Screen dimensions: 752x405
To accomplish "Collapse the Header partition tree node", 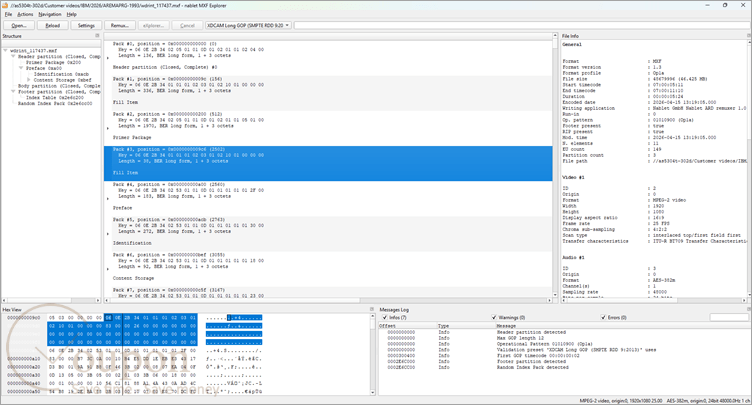I will (13, 57).
